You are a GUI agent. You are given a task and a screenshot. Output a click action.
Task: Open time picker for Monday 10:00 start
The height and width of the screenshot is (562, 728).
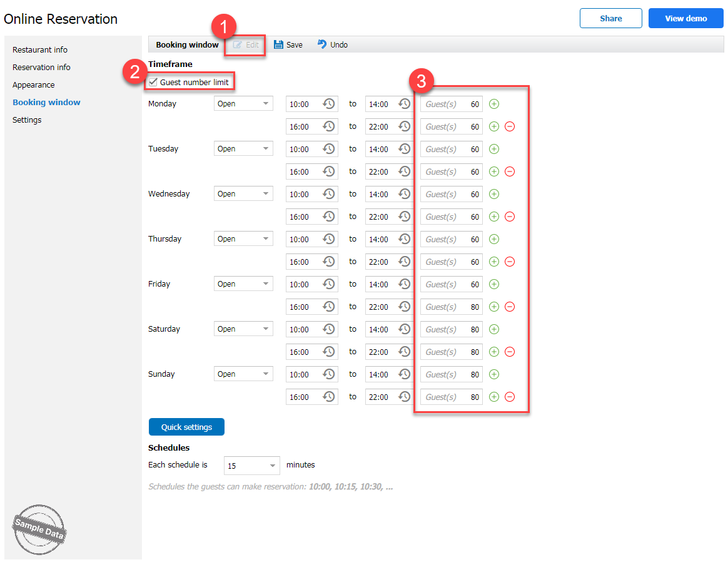[x=329, y=104]
